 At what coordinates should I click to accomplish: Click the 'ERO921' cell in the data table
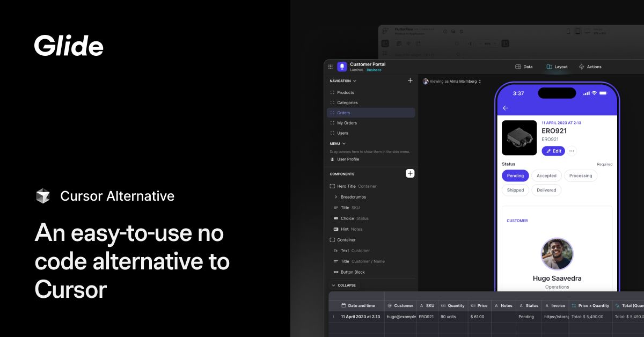tap(427, 317)
